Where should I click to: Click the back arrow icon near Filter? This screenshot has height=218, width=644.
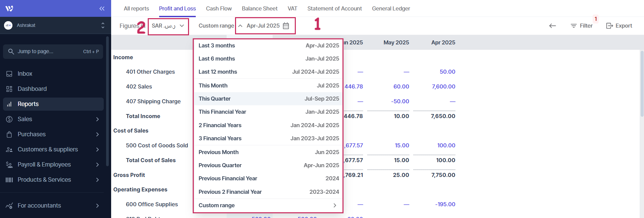click(552, 26)
